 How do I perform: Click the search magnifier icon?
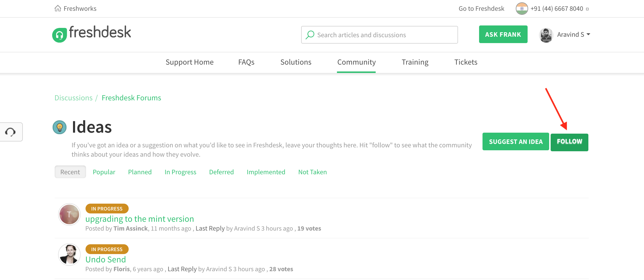[x=310, y=35]
